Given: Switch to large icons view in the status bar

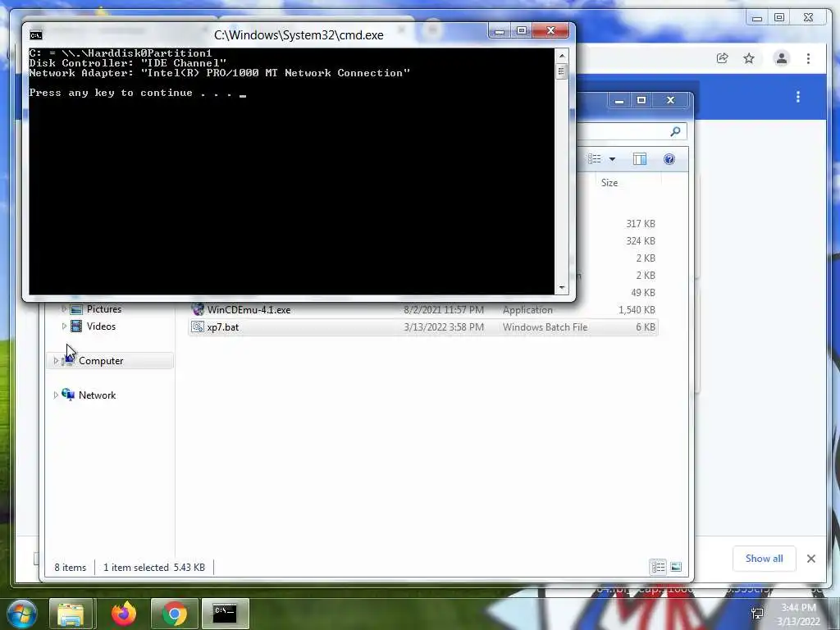Looking at the screenshot, I should (676, 567).
